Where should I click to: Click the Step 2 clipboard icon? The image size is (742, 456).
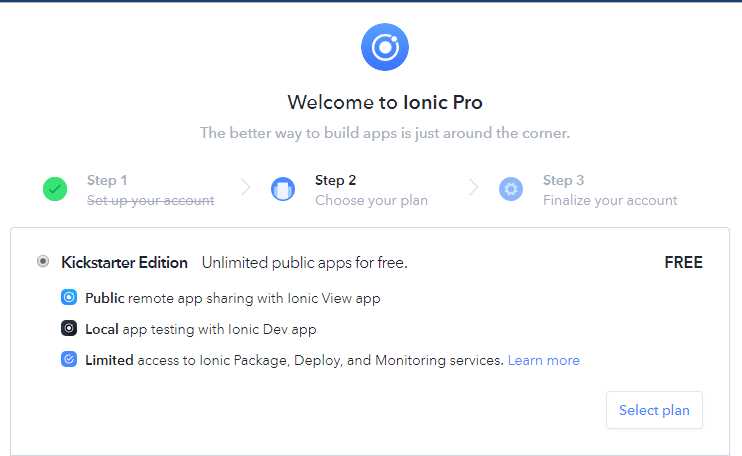[283, 189]
